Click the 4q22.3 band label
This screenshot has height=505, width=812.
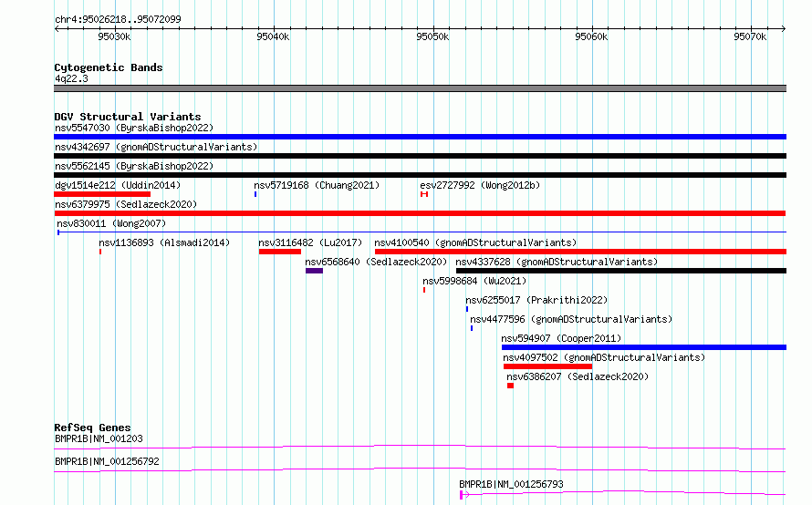tap(71, 78)
